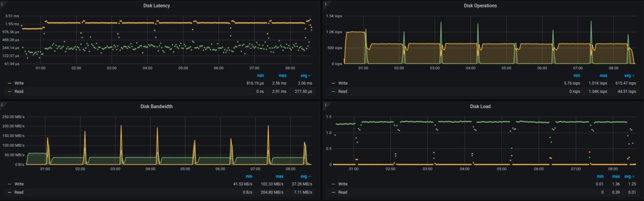
Task: Click the 03:00 time label in Disk Bandwidth
Action: (115, 169)
